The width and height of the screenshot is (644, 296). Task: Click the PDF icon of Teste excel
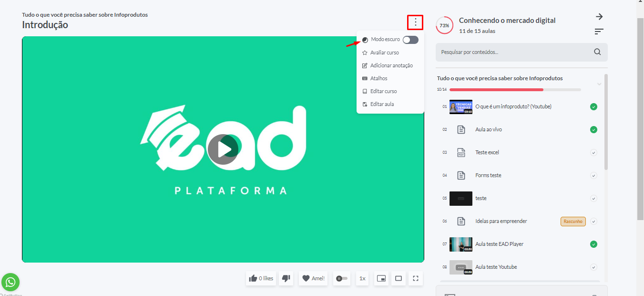point(461,152)
